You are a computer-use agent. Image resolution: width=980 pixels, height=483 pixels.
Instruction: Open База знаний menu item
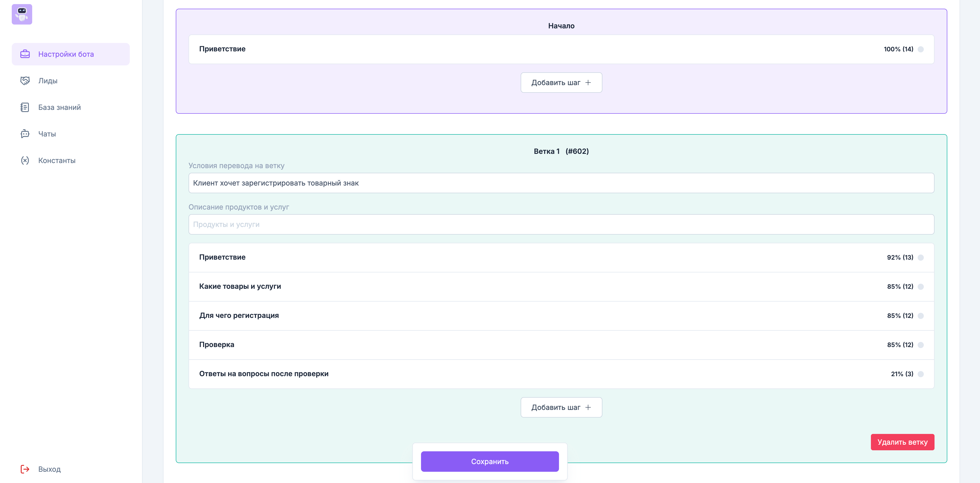[59, 107]
